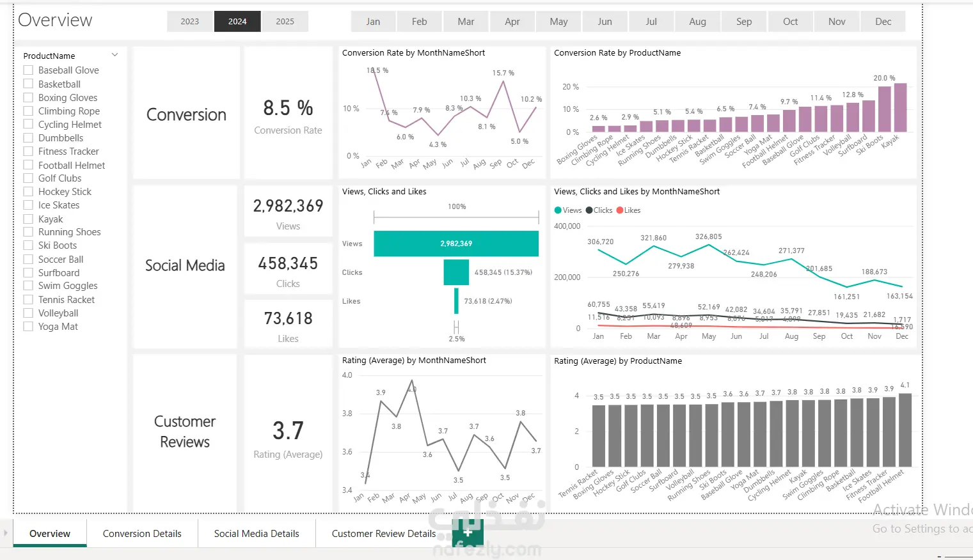Click the teal Views legend swatch
The width and height of the screenshot is (973, 560).
click(558, 210)
